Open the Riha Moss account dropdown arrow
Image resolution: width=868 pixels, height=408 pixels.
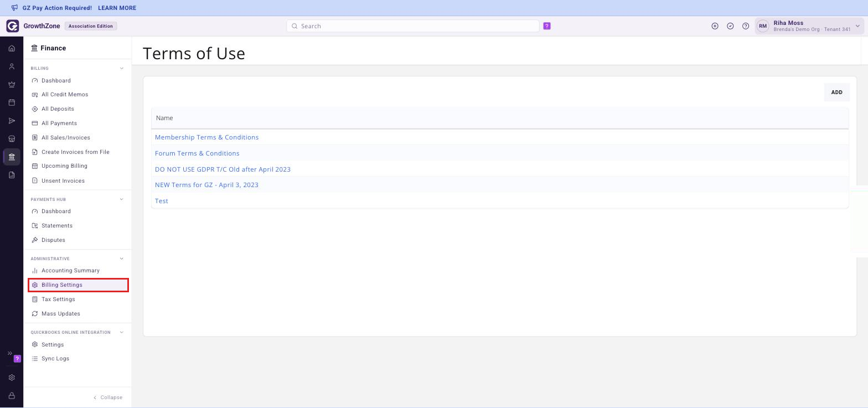(857, 26)
